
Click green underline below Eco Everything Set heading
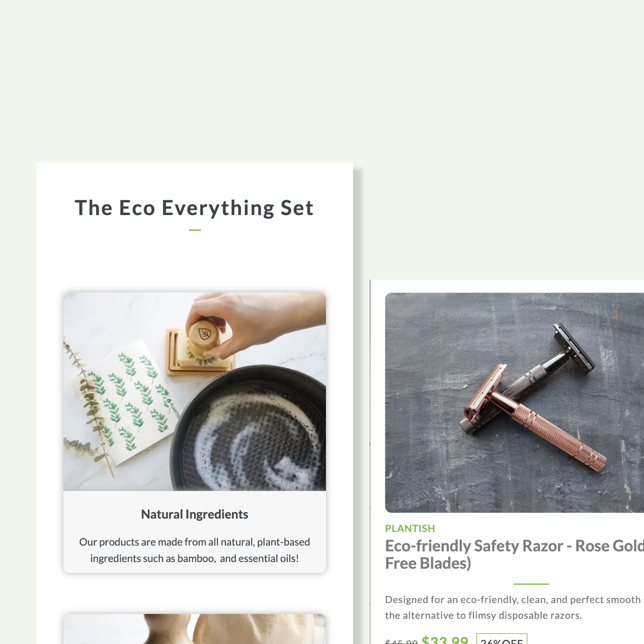tap(194, 230)
